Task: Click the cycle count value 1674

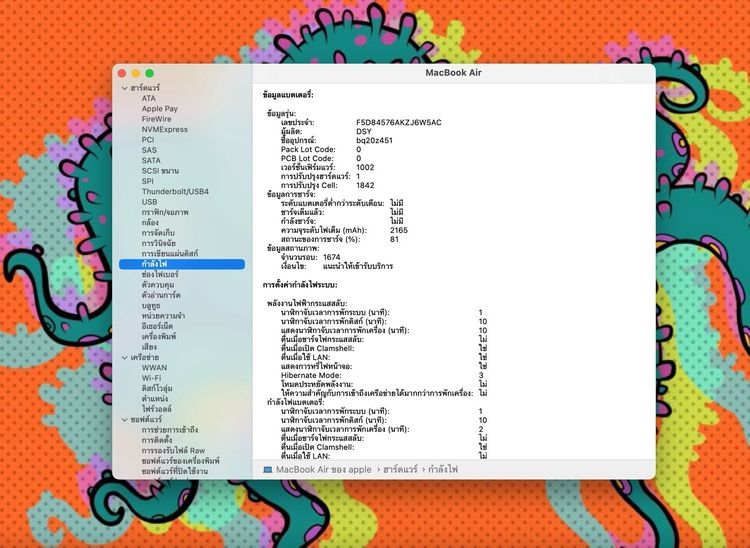Action: point(332,257)
